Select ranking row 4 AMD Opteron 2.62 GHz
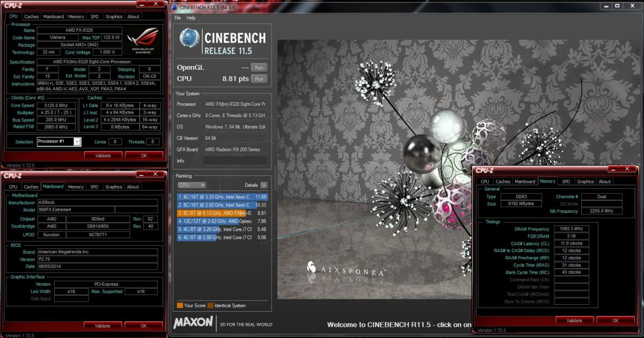This screenshot has height=338, width=644. (x=222, y=221)
